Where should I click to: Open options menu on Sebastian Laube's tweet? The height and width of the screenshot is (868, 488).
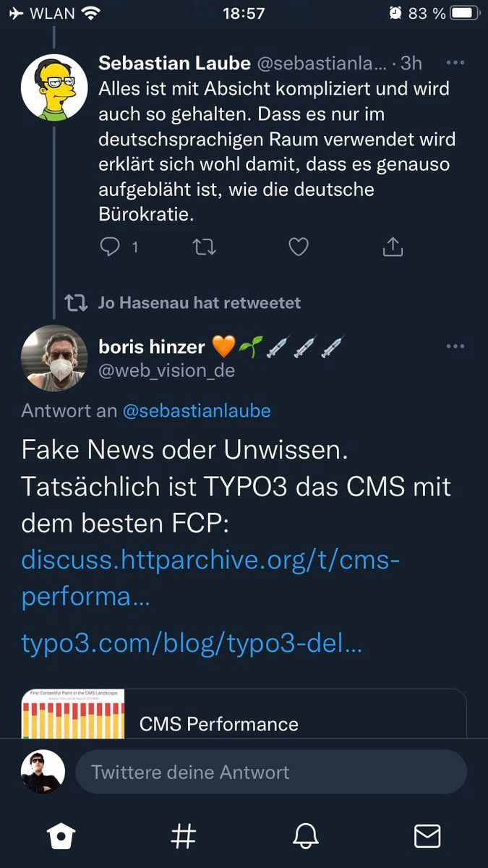click(455, 63)
